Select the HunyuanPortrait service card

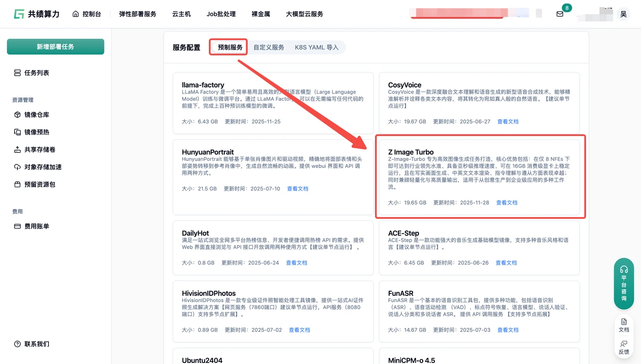click(x=273, y=177)
